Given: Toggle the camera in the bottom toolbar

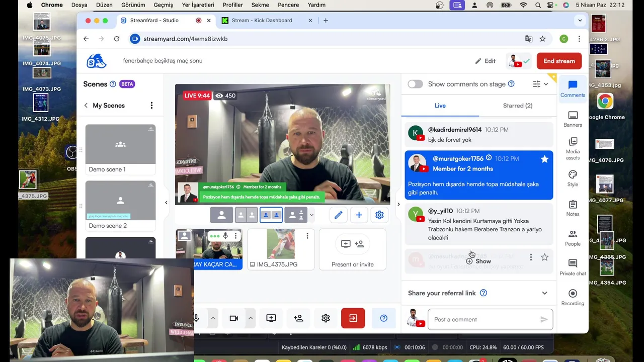Looking at the screenshot, I should tap(233, 318).
